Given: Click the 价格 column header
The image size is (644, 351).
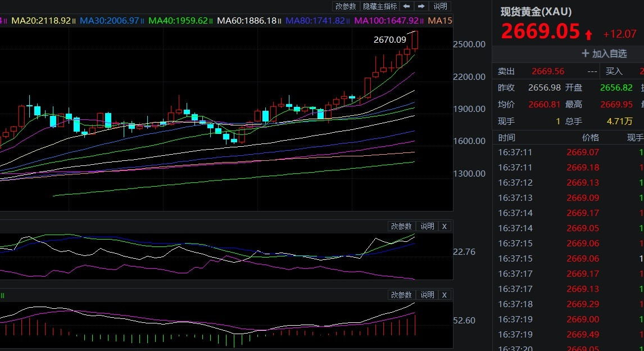Looking at the screenshot, I should (590, 137).
